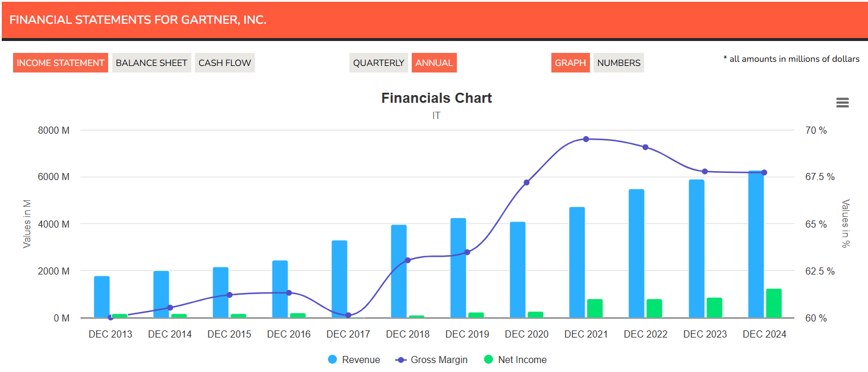Image resolution: width=868 pixels, height=372 pixels.
Task: Click the DEC 2023 revenue bar
Action: [x=696, y=250]
